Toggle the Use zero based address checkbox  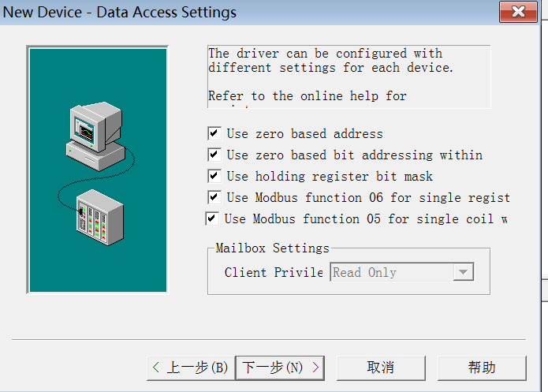pos(214,134)
